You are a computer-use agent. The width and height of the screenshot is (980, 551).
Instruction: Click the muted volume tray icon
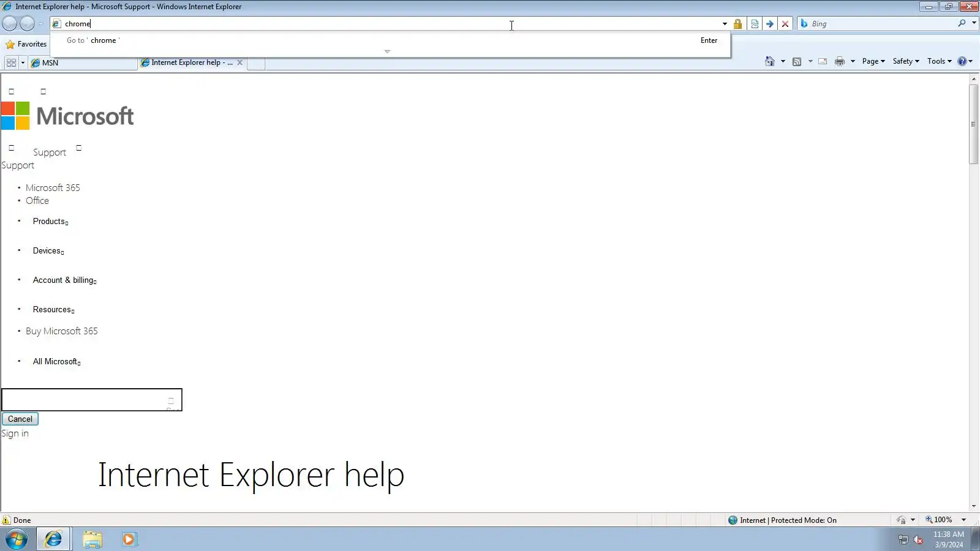point(918,539)
